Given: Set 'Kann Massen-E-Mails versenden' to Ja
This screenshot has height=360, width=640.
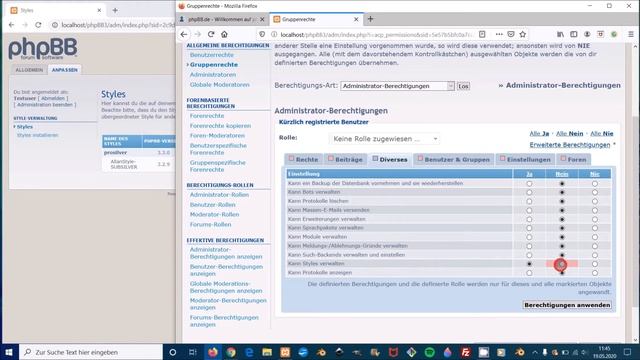Looking at the screenshot, I should [x=529, y=210].
